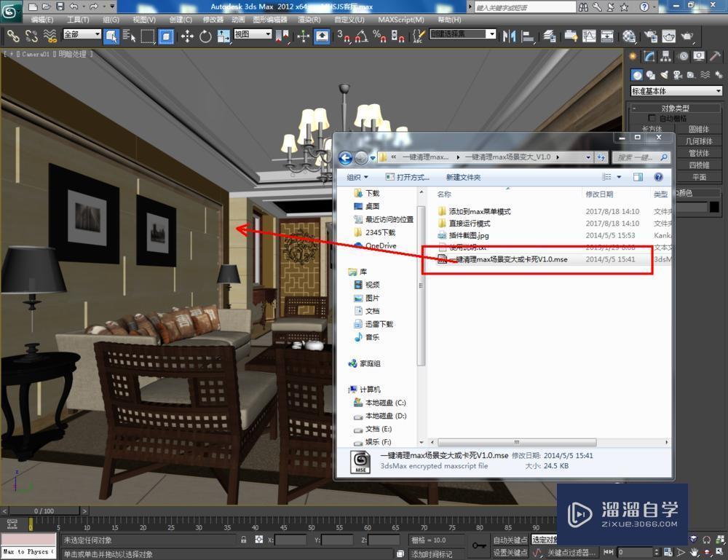
Task: Open explorer address bar history dropdown
Action: coord(588,157)
